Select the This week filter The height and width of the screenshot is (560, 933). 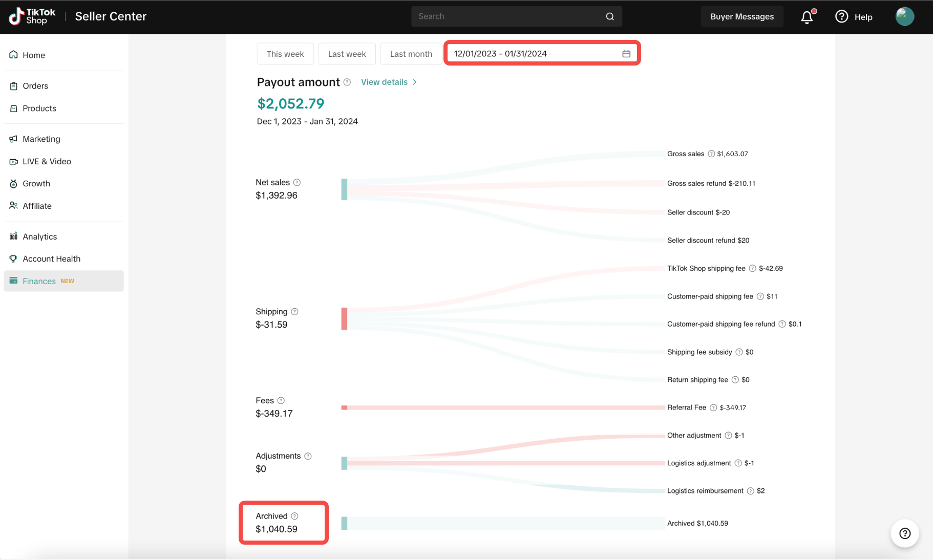pyautogui.click(x=285, y=54)
